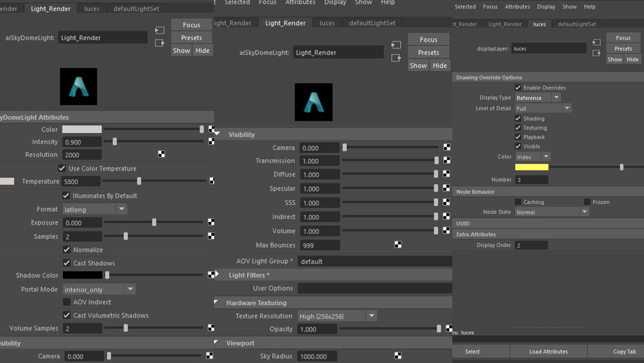Click output connection icon beside displayLayer luces

[597, 53]
